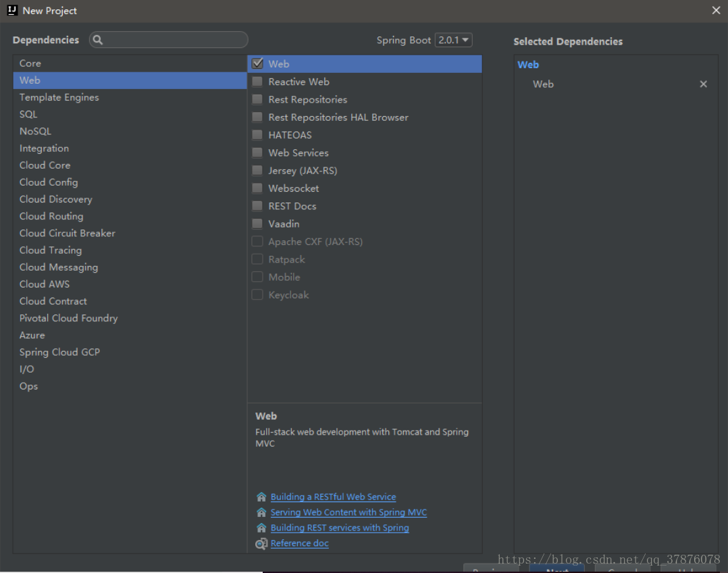The image size is (728, 573).
Task: Click the search magnifier icon in Dependencies
Action: click(97, 40)
